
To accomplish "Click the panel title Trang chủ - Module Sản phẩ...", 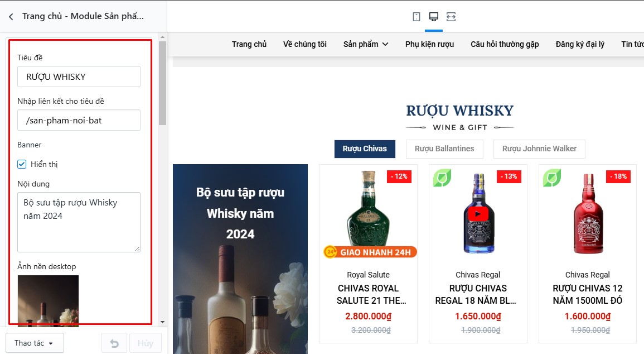I will pos(83,16).
